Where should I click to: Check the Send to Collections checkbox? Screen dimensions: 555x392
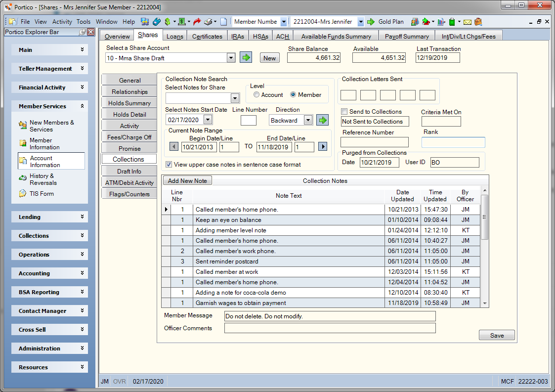point(344,112)
